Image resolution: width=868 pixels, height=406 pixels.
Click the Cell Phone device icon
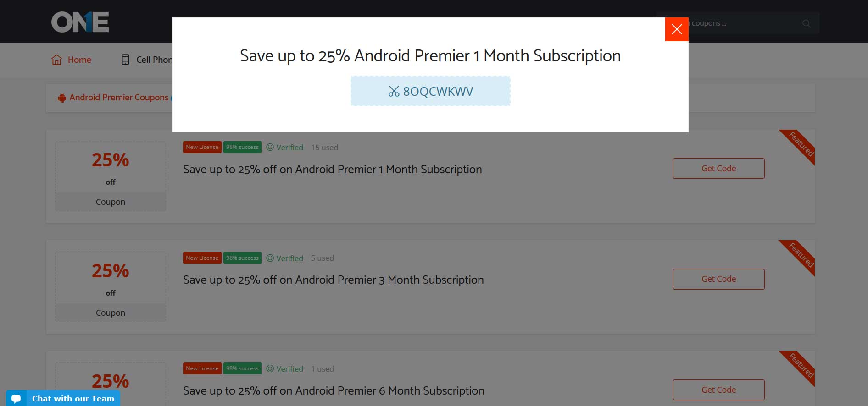(x=125, y=60)
